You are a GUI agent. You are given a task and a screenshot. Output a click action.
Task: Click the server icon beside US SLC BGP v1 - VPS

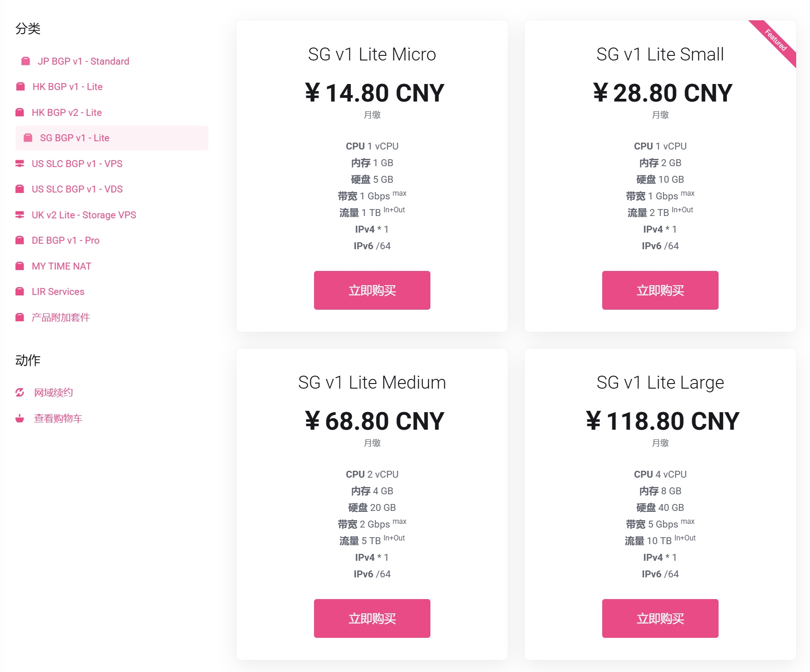coord(20,164)
